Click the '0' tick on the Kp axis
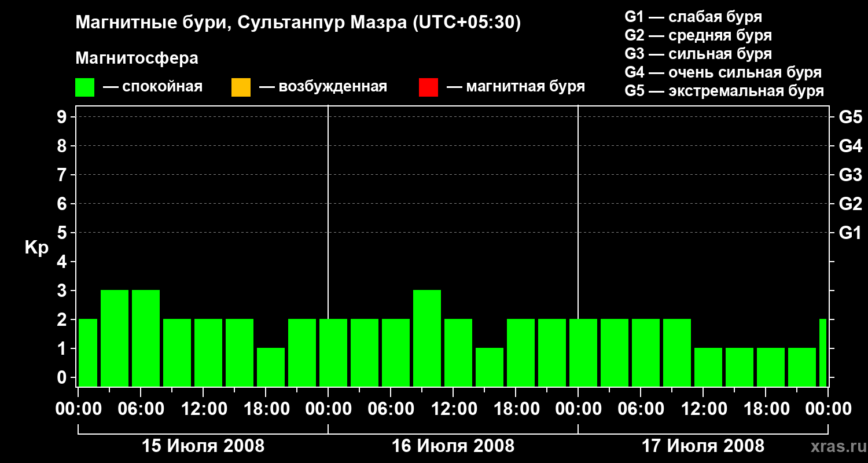This screenshot has width=868, height=463. tap(63, 377)
